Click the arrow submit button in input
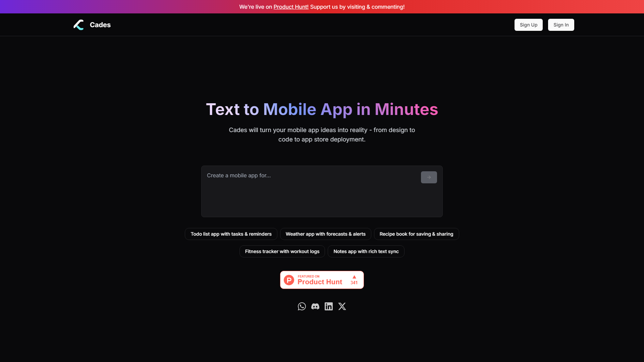644x362 pixels. [429, 177]
